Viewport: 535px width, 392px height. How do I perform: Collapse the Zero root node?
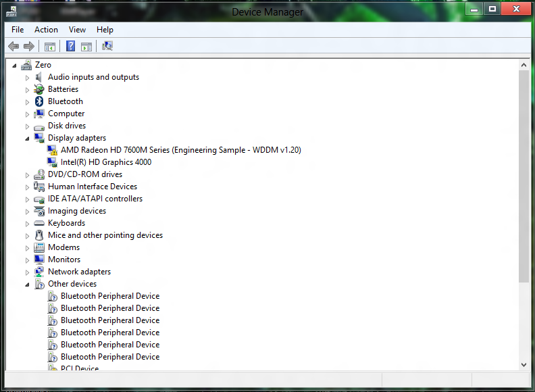[x=14, y=65]
